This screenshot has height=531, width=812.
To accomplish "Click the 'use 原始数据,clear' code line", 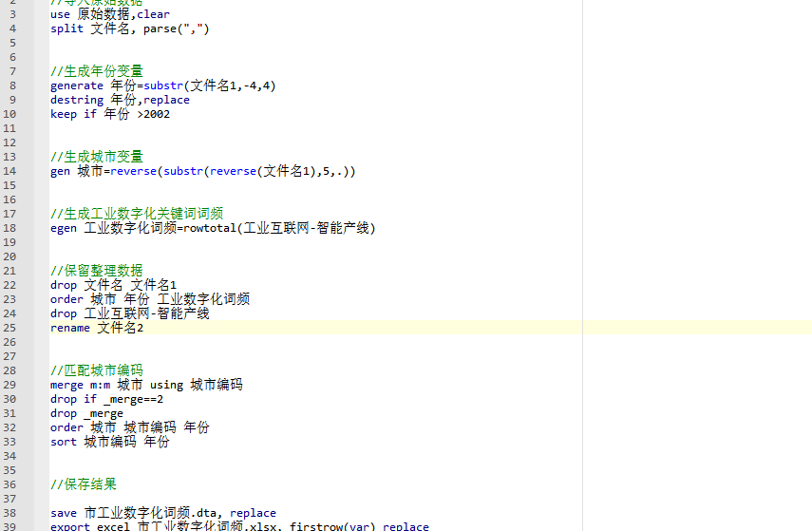I will click(x=110, y=14).
